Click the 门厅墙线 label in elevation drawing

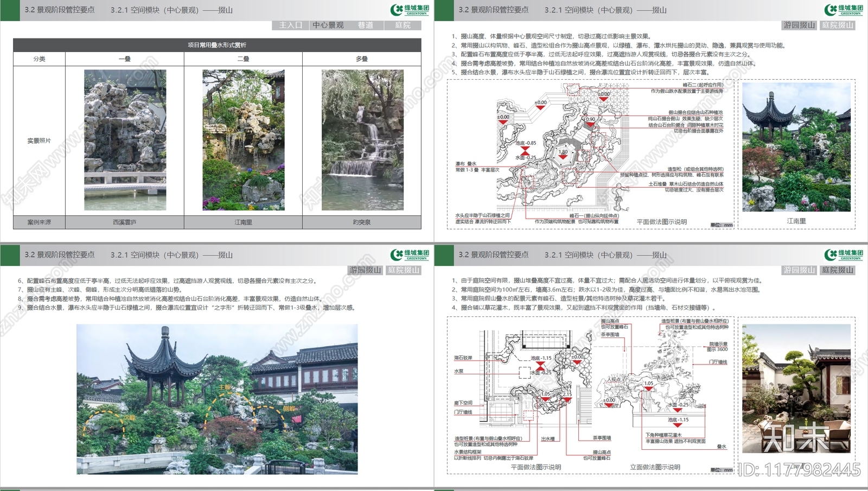coord(718,362)
